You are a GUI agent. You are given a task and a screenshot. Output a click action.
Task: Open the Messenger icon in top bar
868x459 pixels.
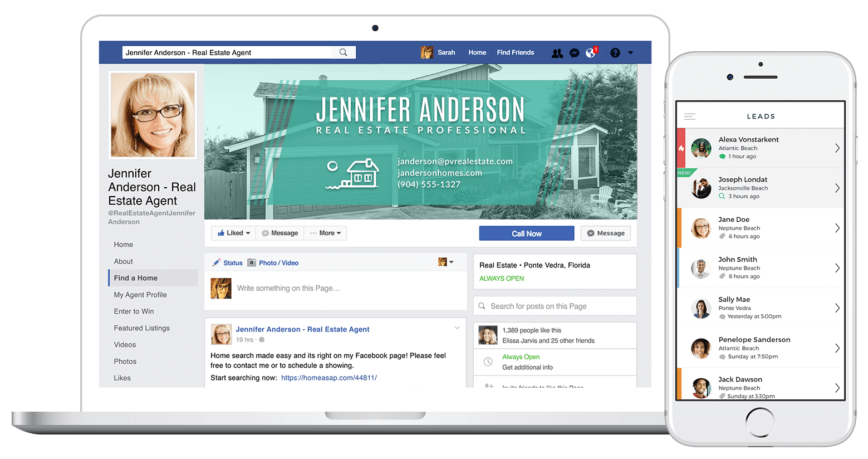575,53
